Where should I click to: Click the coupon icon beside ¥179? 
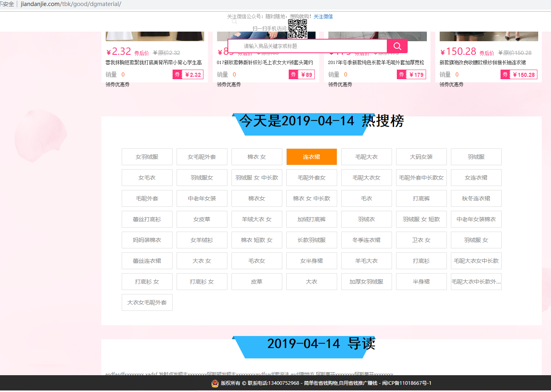click(402, 74)
